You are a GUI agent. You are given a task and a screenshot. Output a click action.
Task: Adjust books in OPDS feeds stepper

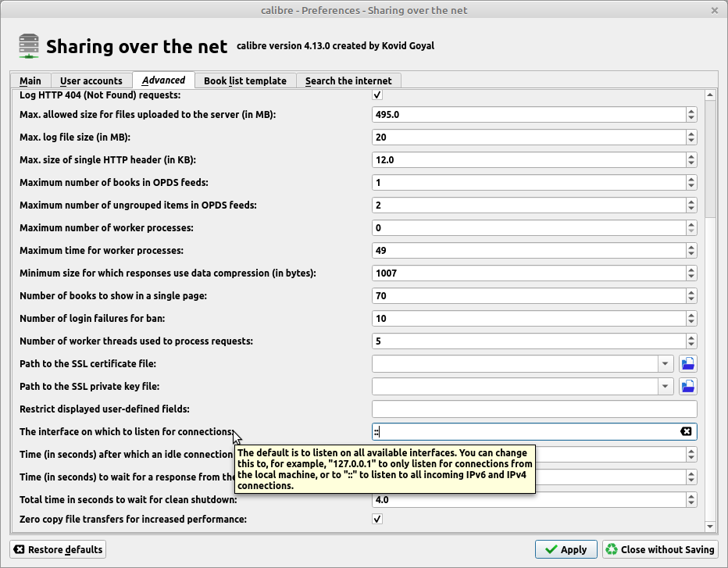pos(691,183)
